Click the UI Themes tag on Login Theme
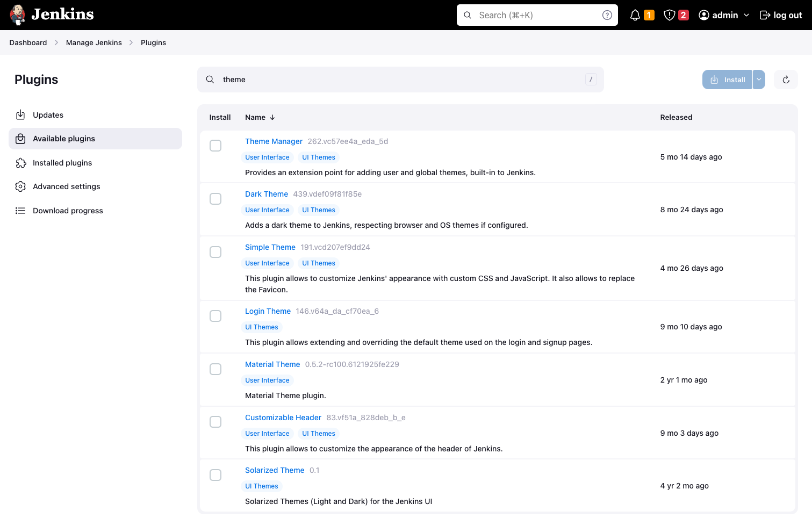Viewport: 812px width, 518px height. [262, 327]
